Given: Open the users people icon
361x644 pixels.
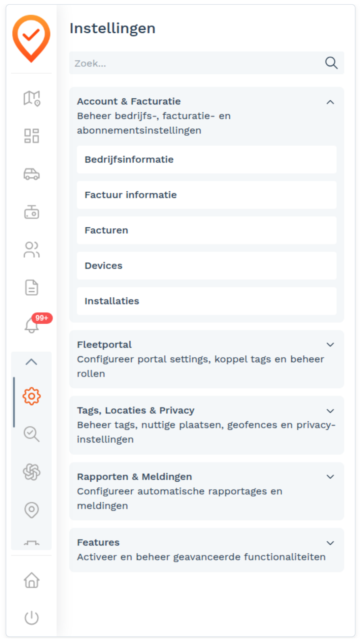Looking at the screenshot, I should (32, 250).
